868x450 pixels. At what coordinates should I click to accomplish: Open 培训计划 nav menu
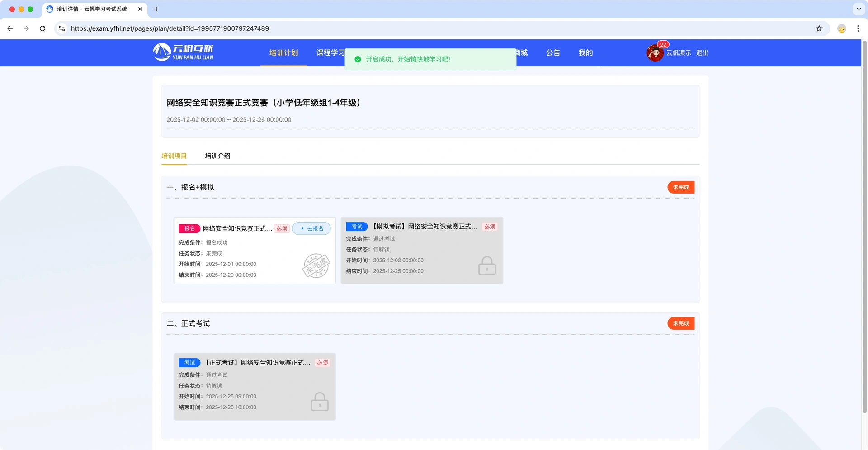point(283,53)
